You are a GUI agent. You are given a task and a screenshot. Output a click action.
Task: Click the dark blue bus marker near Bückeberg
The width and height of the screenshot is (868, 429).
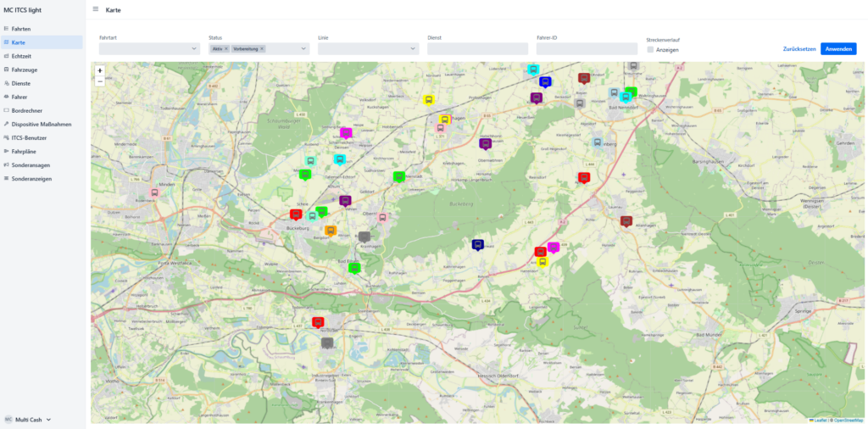(477, 244)
